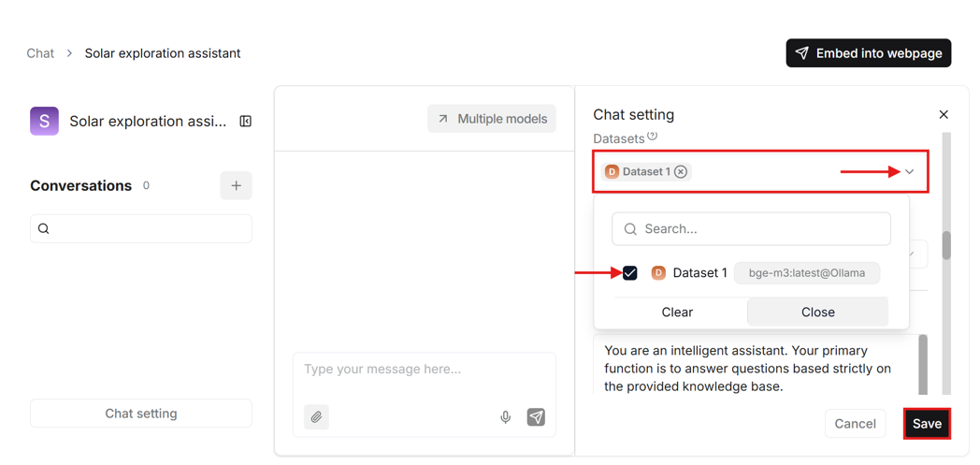Click Clear in the dataset dropdown
Viewport: 980px width, 465px height.
click(x=677, y=312)
